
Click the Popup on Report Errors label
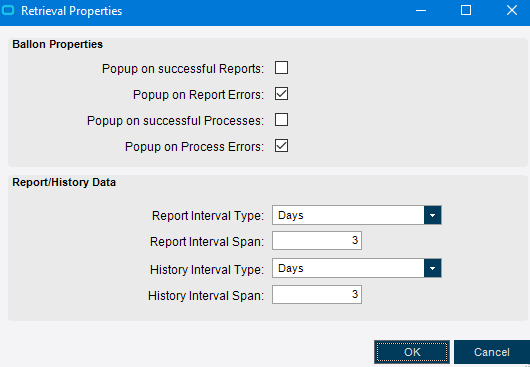point(198,95)
